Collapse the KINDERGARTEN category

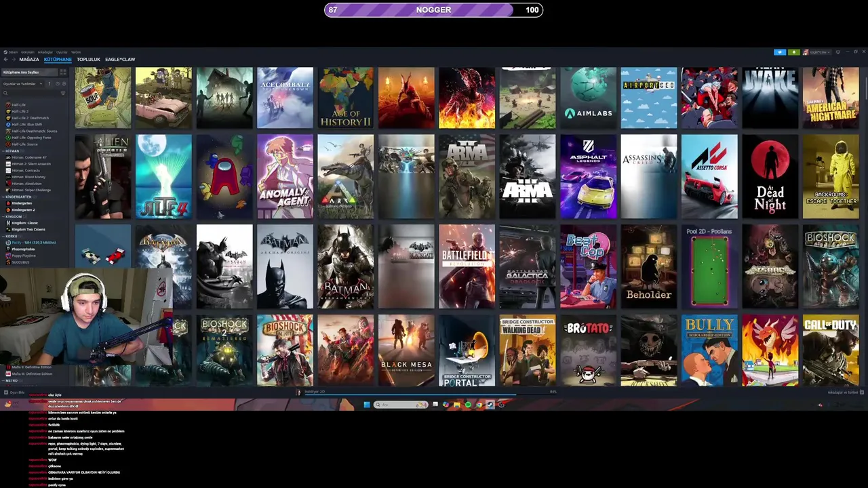[3, 197]
